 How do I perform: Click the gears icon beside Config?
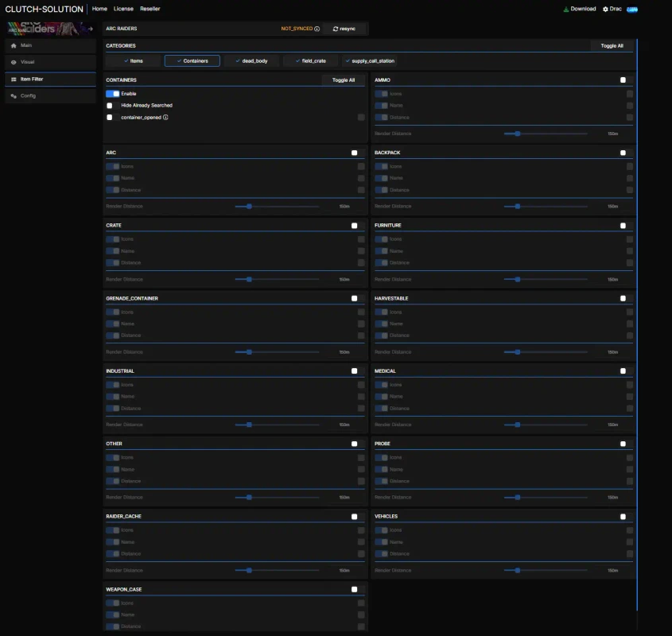[x=14, y=96]
